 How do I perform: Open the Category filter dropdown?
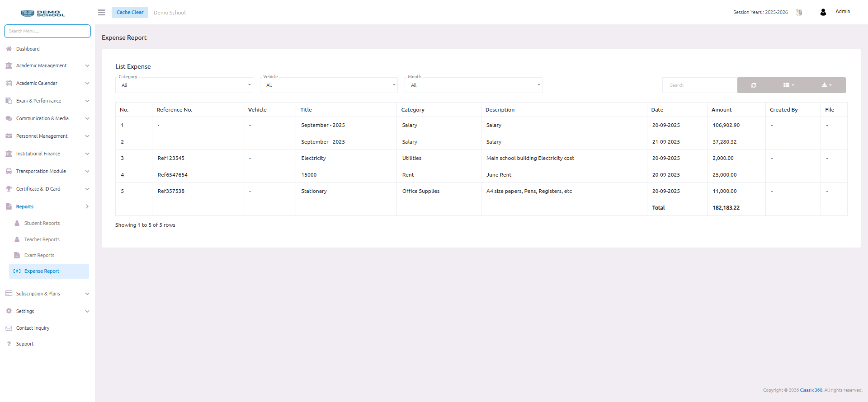click(184, 85)
